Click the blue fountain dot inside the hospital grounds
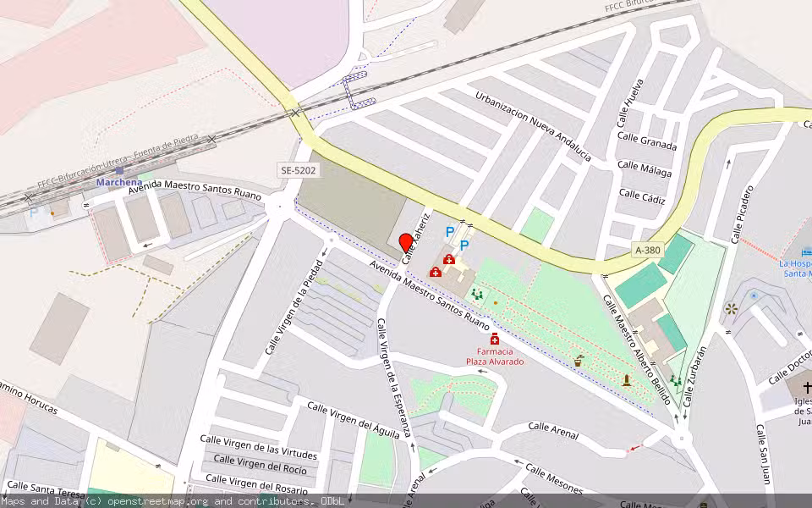Screen dimensions: 812x508 pyautogui.click(x=754, y=295)
